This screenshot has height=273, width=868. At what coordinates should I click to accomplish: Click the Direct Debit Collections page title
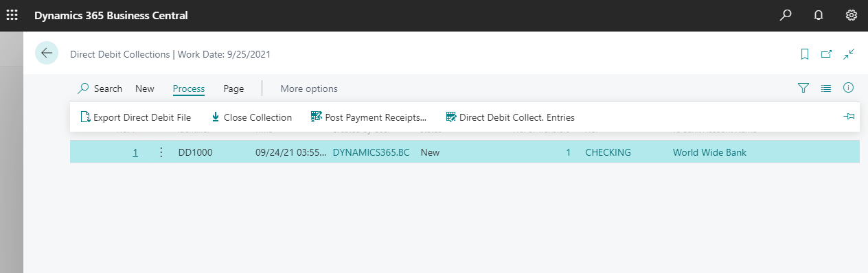pyautogui.click(x=119, y=54)
